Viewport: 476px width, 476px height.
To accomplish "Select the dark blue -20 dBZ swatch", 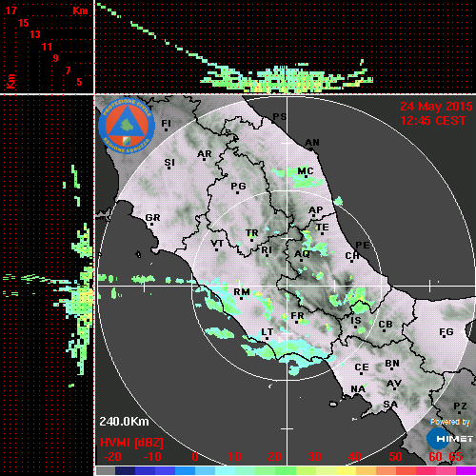I will (125, 470).
